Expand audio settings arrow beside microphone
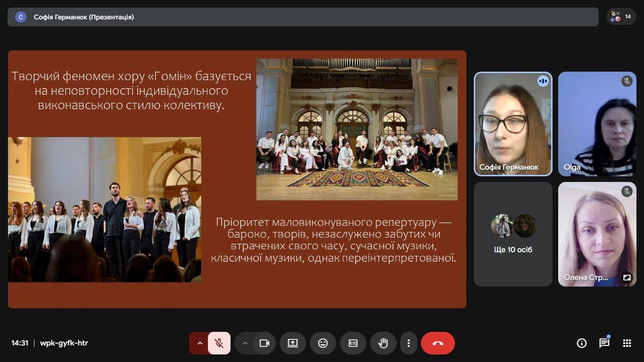644x362 pixels. point(199,343)
